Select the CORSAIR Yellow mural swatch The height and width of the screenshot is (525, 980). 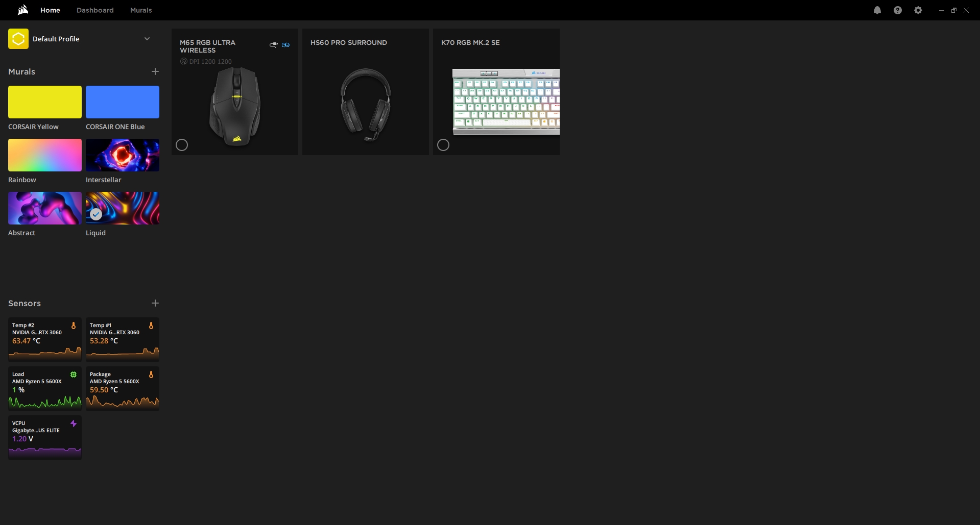click(45, 102)
